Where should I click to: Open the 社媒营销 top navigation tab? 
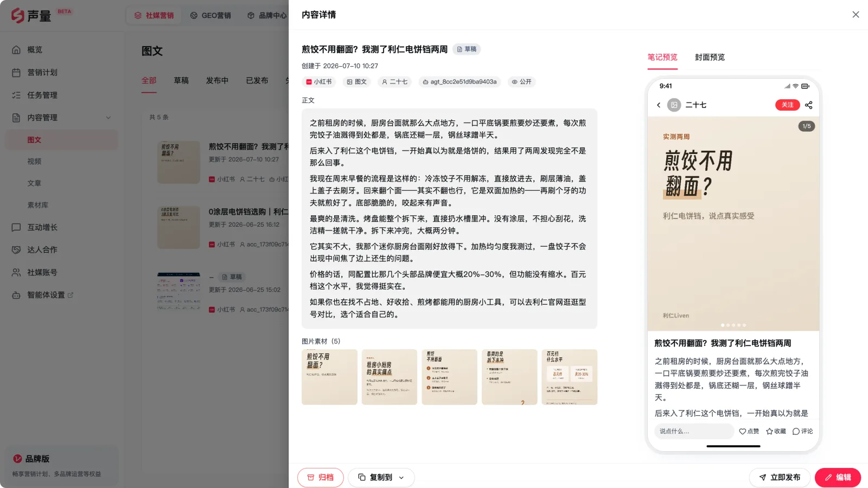(154, 16)
